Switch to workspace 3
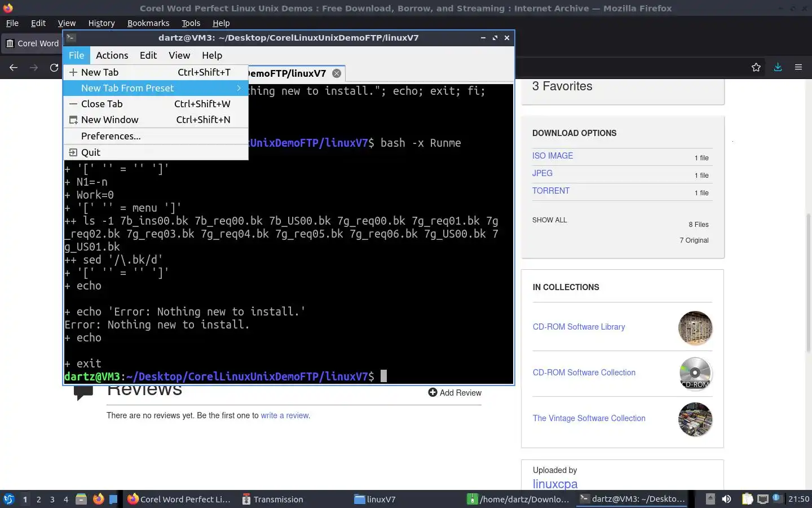This screenshot has width=812, height=508. pyautogui.click(x=52, y=500)
